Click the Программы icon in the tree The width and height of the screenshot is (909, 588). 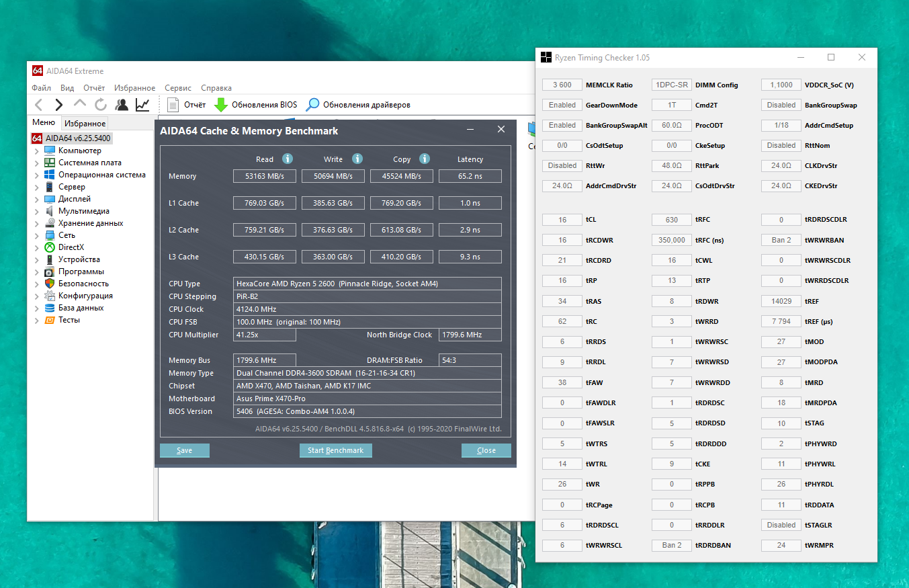(x=50, y=271)
